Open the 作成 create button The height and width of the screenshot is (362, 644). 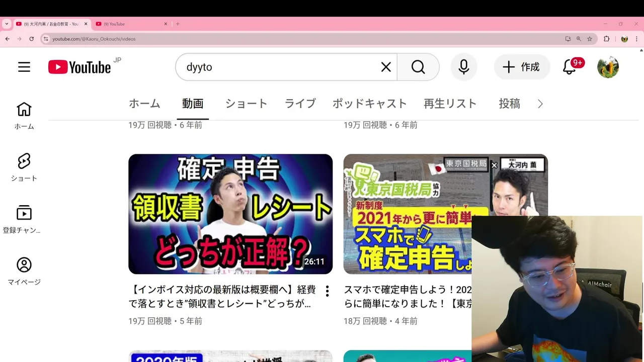522,67
